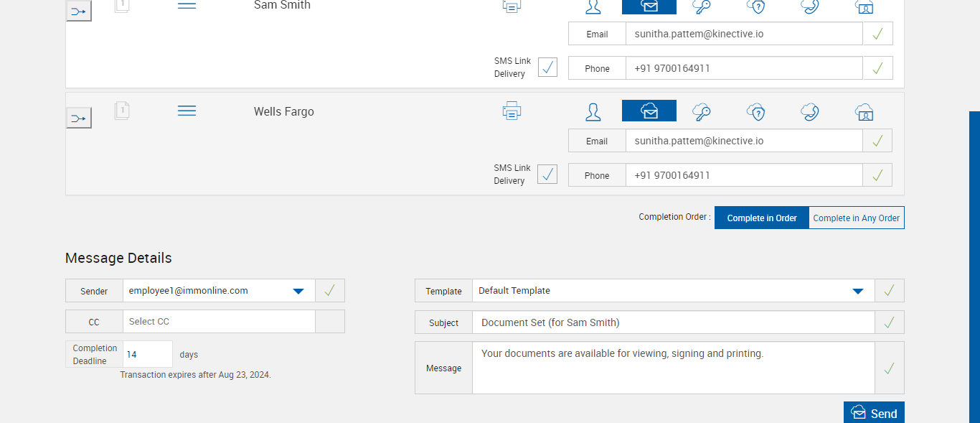This screenshot has height=423, width=980.
Task: Click the Send button
Action: [x=874, y=413]
